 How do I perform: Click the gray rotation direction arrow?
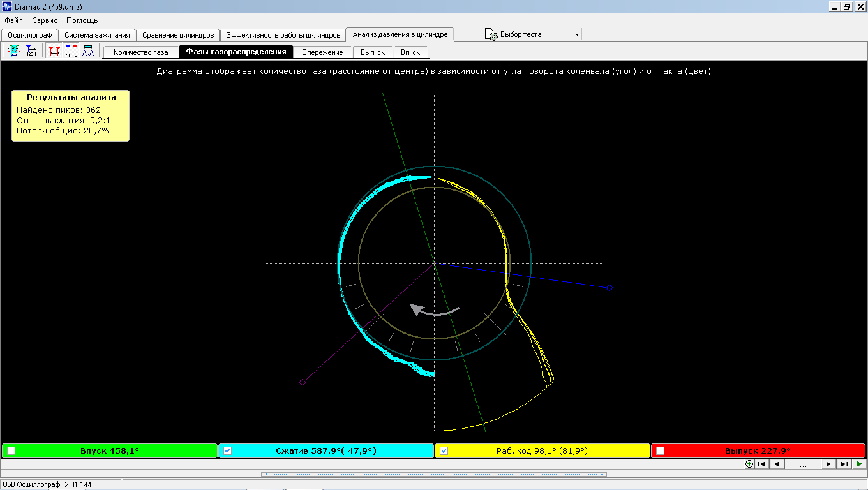pyautogui.click(x=434, y=310)
